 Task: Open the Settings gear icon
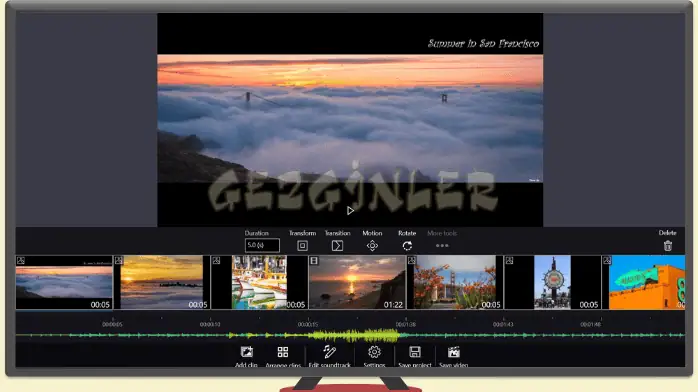pyautogui.click(x=374, y=352)
